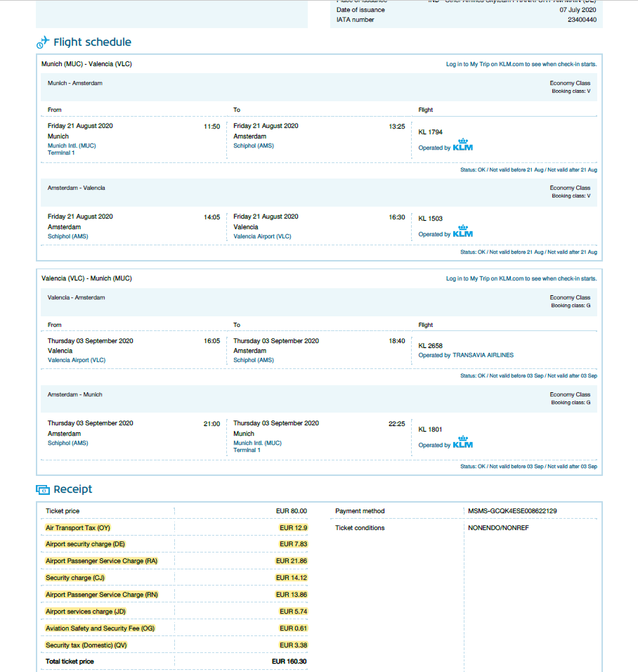The height and width of the screenshot is (672, 638).
Task: Select the 'Valencia (VLC) - Munich (MUC)' trip title
Action: (x=86, y=278)
